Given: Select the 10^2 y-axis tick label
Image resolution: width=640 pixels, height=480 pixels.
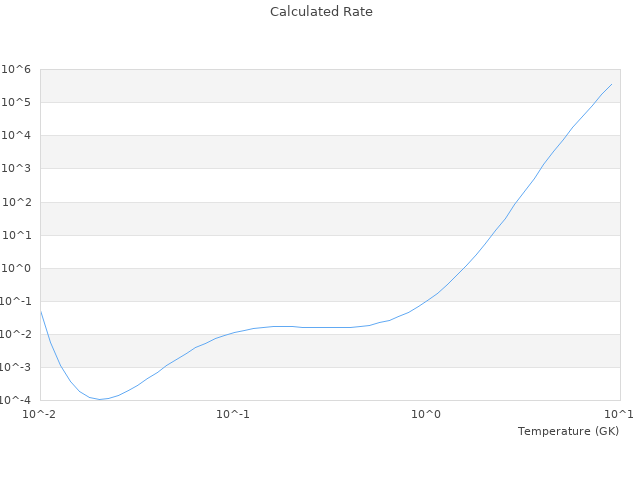Looking at the screenshot, I should click(x=17, y=202).
